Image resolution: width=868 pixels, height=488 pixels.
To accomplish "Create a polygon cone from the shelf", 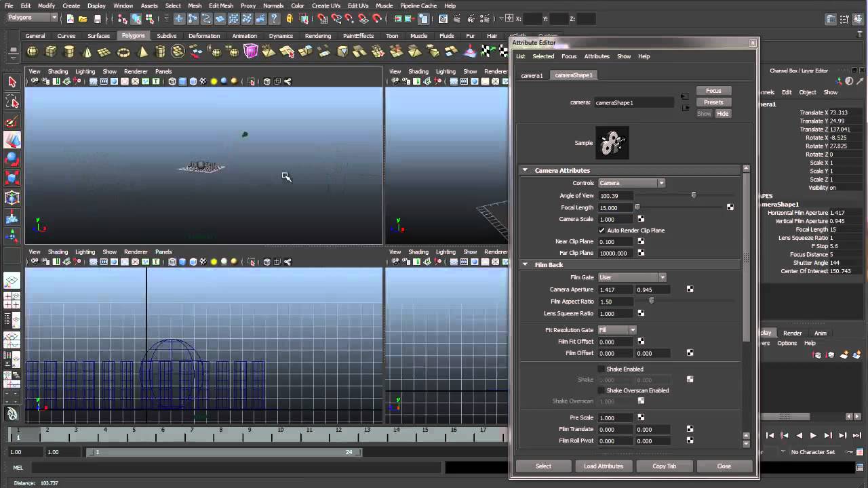I will click(87, 52).
